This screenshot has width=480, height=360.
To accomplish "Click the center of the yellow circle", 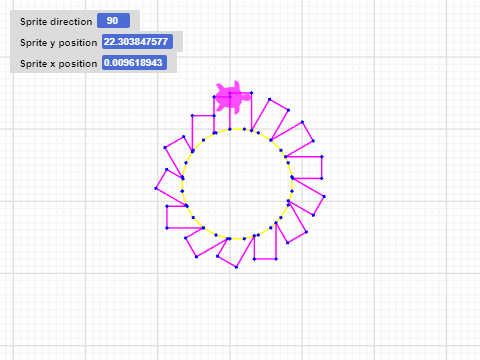I will [237, 184].
